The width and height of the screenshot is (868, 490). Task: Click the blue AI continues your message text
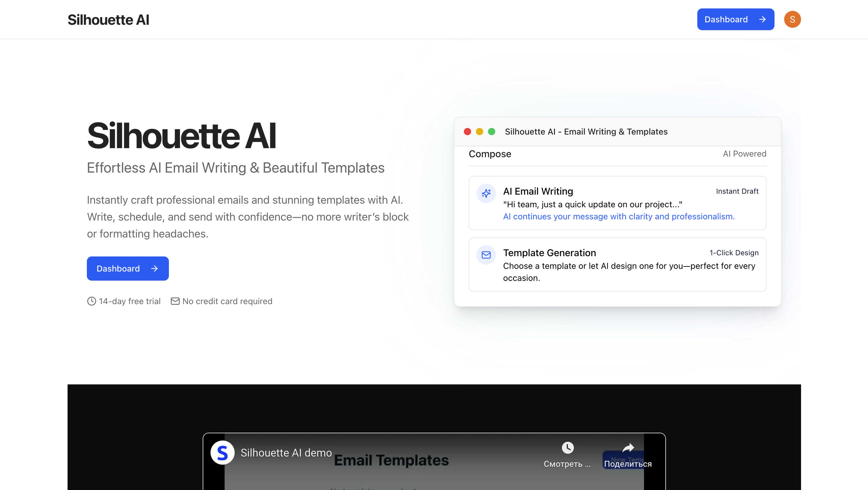coord(619,216)
